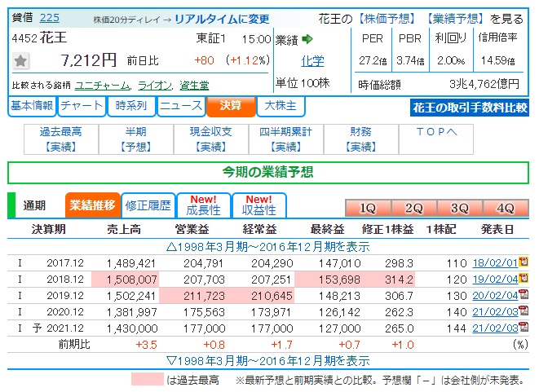Screen dimensions: 539x392
Task: Click the pink 過去最高 legend swatch
Action: (148, 379)
